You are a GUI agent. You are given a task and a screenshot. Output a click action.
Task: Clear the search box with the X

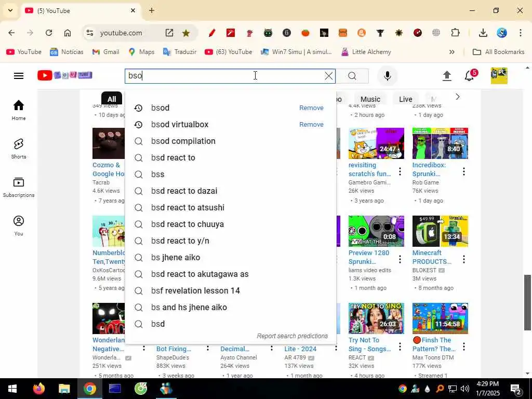pos(328,76)
